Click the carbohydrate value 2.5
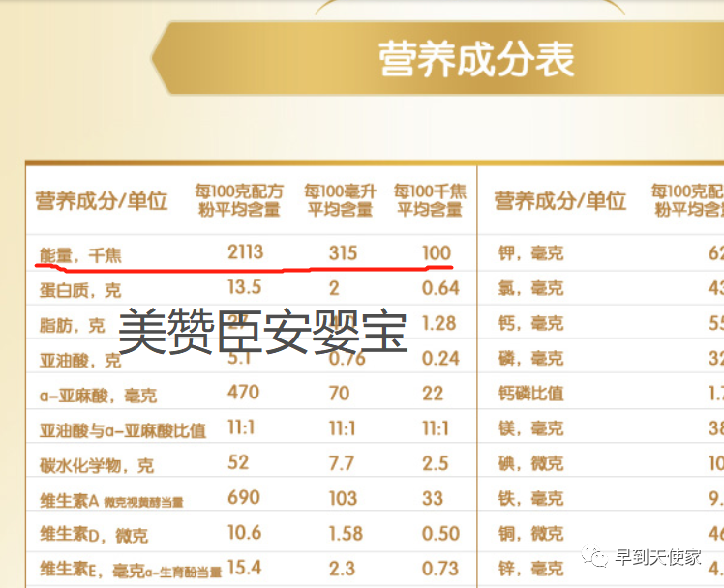724x588 pixels. [x=435, y=463]
